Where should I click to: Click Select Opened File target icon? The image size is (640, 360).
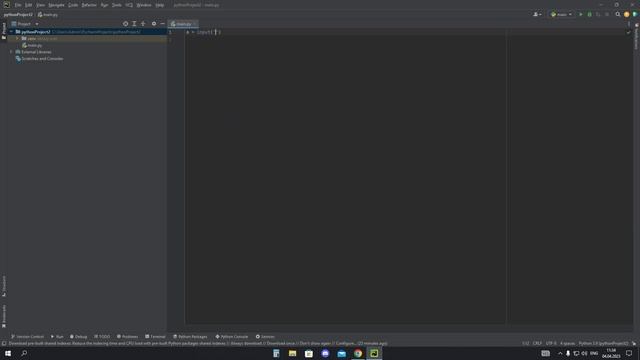point(125,24)
